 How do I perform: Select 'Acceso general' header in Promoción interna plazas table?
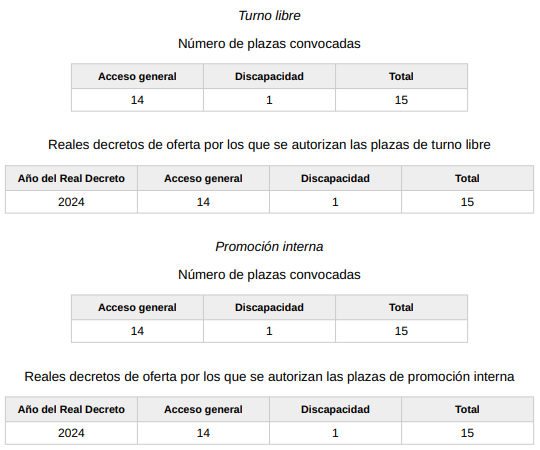[x=137, y=307]
